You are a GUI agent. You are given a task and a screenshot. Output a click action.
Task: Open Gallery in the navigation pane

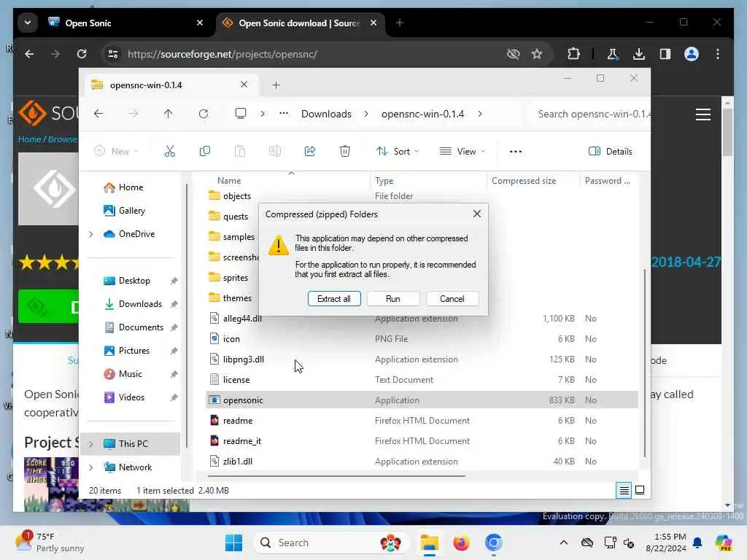coord(124,211)
